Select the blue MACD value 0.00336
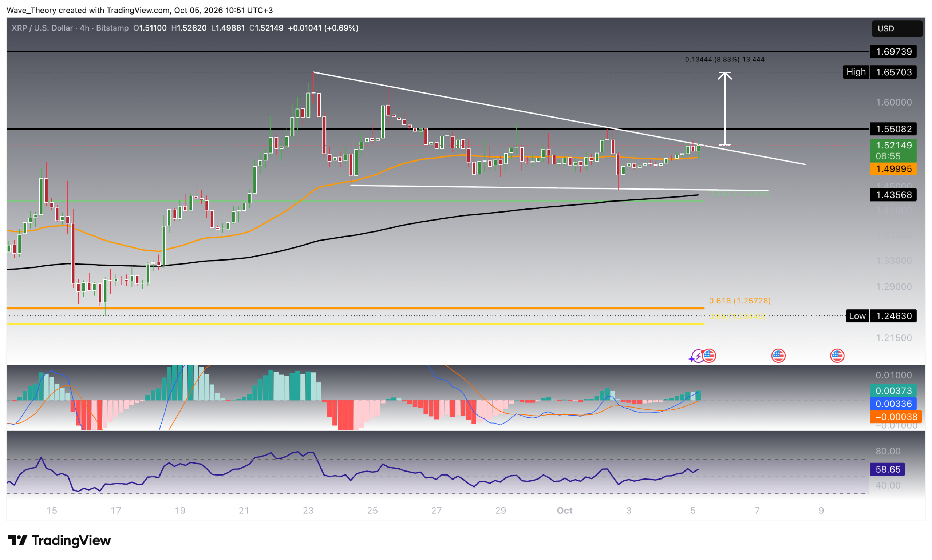The image size is (932, 560). [x=893, y=404]
